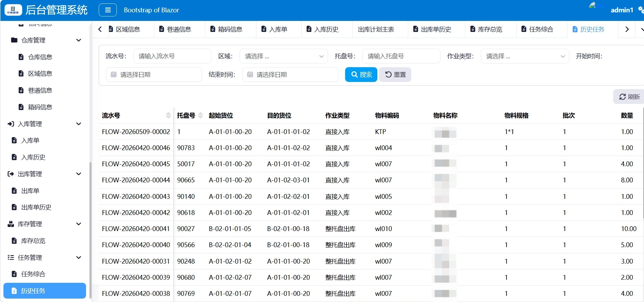This screenshot has height=302, width=644.
Task: Click the 作业类型 column header
Action: click(337, 116)
